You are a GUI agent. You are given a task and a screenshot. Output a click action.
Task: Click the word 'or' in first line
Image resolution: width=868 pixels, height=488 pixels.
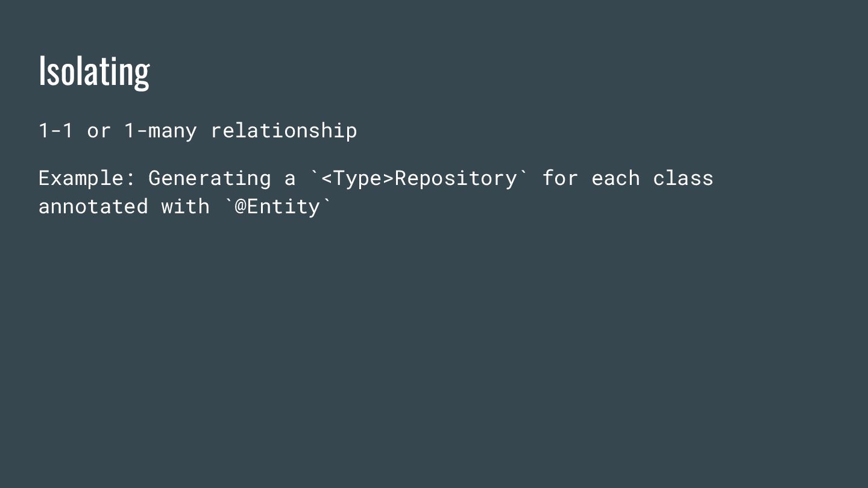(99, 130)
